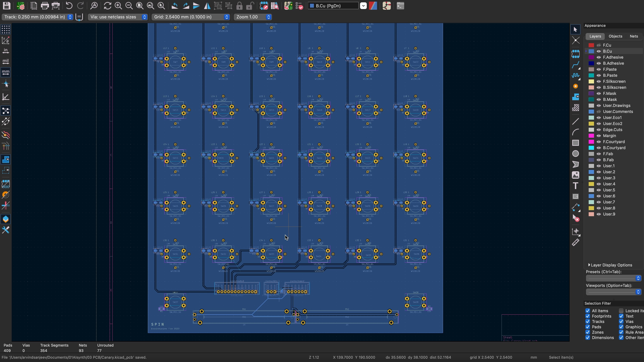Uncheck All items in Selection Filter
Screen dimensions: 644x362
coord(588,311)
